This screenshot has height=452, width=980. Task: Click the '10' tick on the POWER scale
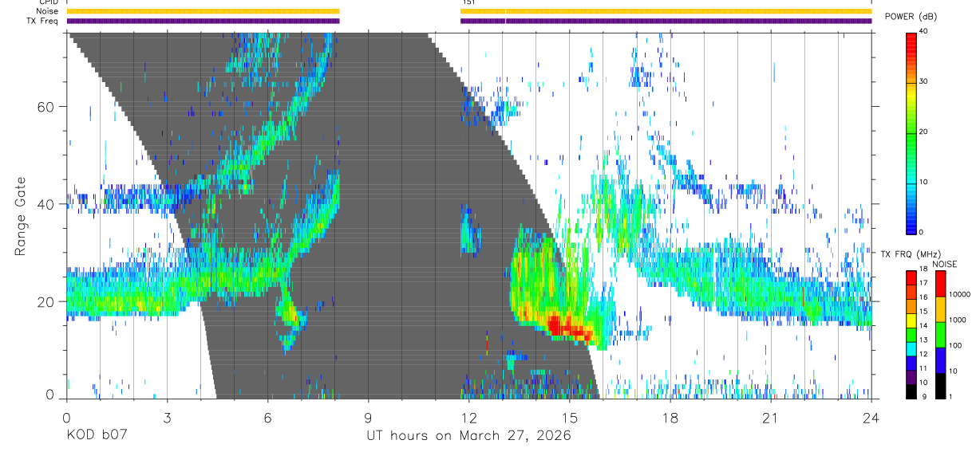(923, 182)
